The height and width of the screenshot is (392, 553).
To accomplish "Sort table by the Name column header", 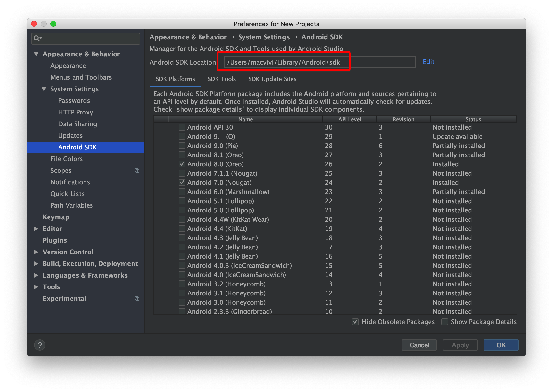I will click(x=245, y=119).
